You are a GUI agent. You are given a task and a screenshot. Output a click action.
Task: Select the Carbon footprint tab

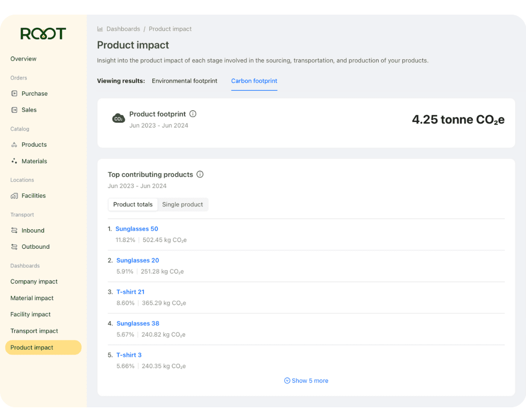click(x=254, y=81)
